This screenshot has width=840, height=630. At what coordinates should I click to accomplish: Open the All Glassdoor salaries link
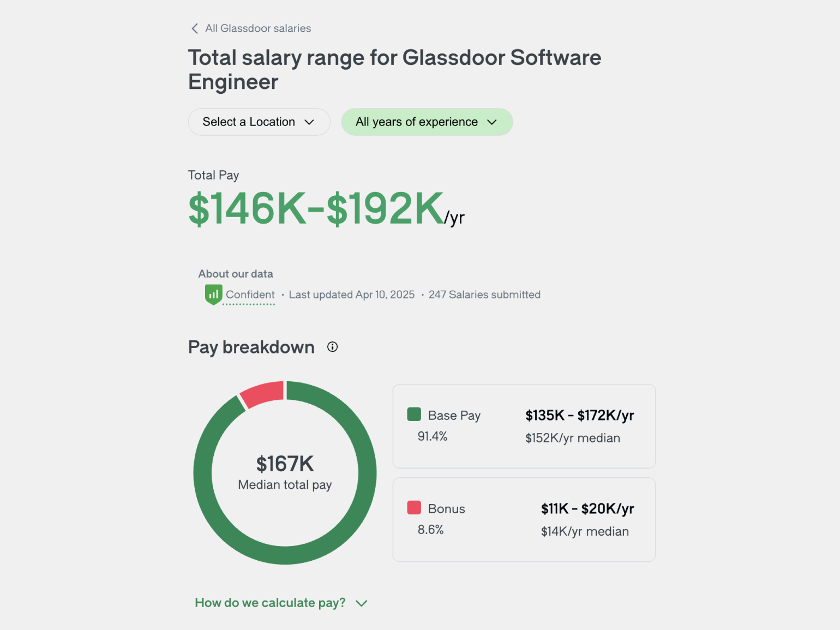[257, 28]
